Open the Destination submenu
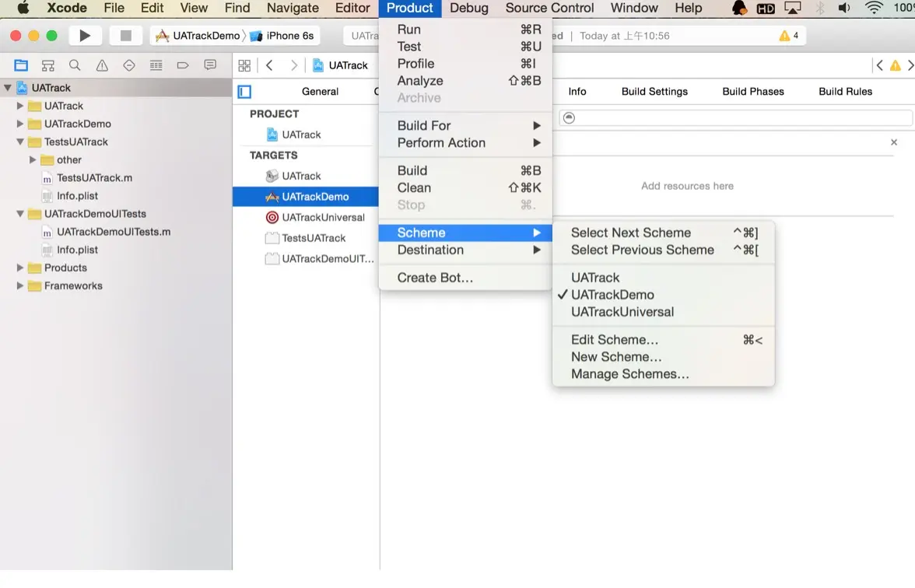Screen dimensions: 915x588 [465, 250]
